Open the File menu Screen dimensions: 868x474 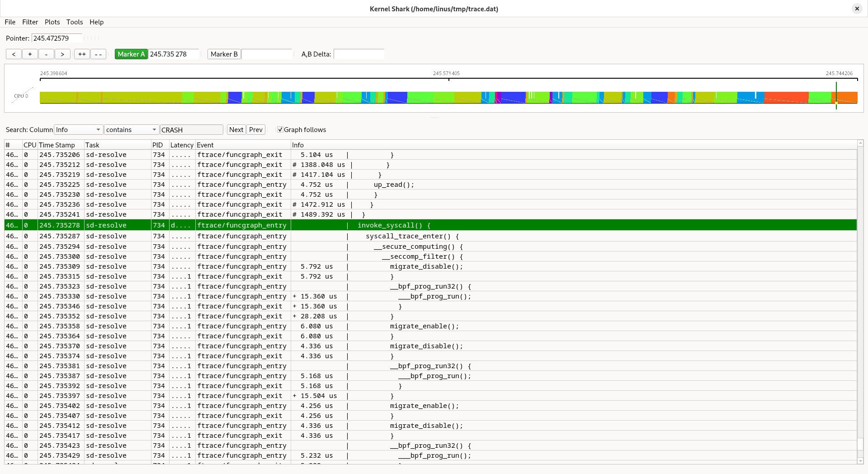[10, 22]
